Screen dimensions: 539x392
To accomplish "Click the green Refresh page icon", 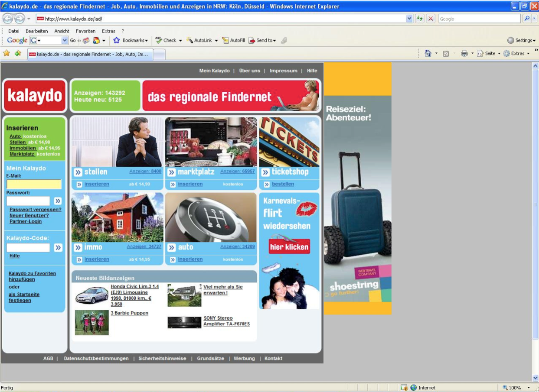I will (420, 19).
